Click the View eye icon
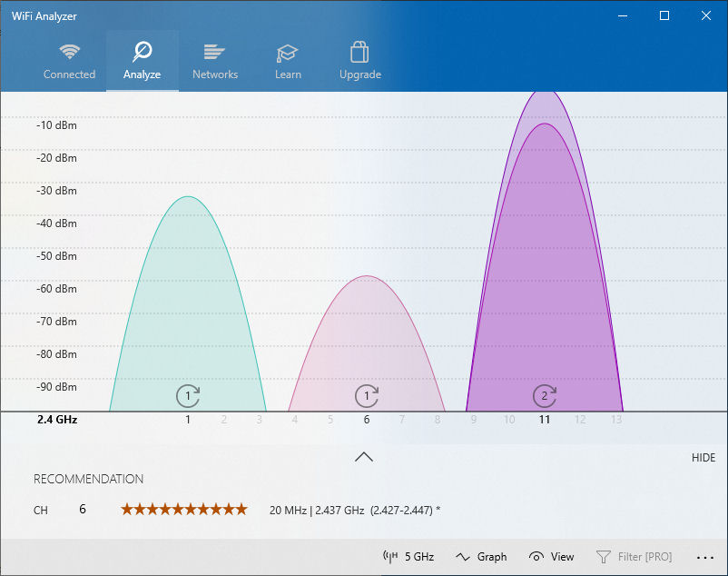This screenshot has height=576, width=728. (x=535, y=556)
